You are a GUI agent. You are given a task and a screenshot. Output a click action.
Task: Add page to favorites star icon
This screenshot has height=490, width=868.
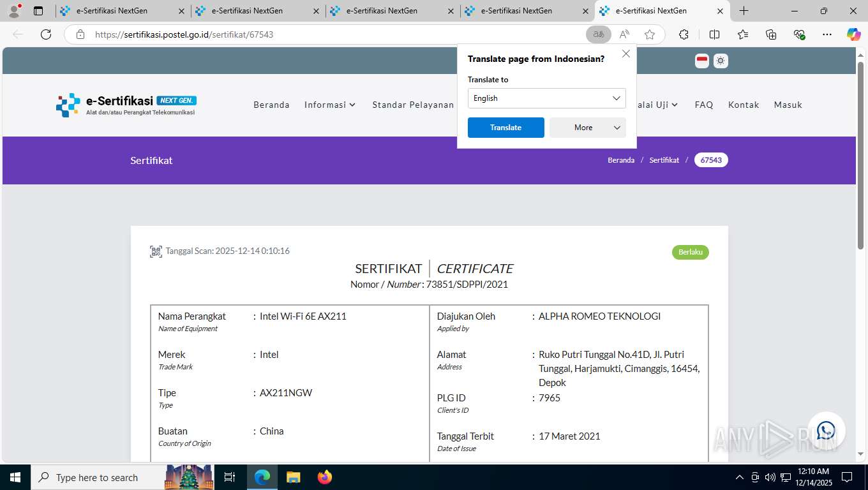(650, 34)
